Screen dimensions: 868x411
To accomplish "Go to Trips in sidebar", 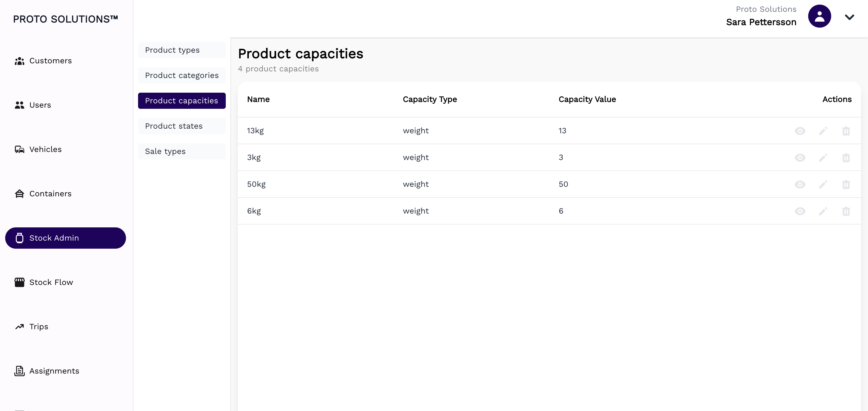I will [65, 327].
